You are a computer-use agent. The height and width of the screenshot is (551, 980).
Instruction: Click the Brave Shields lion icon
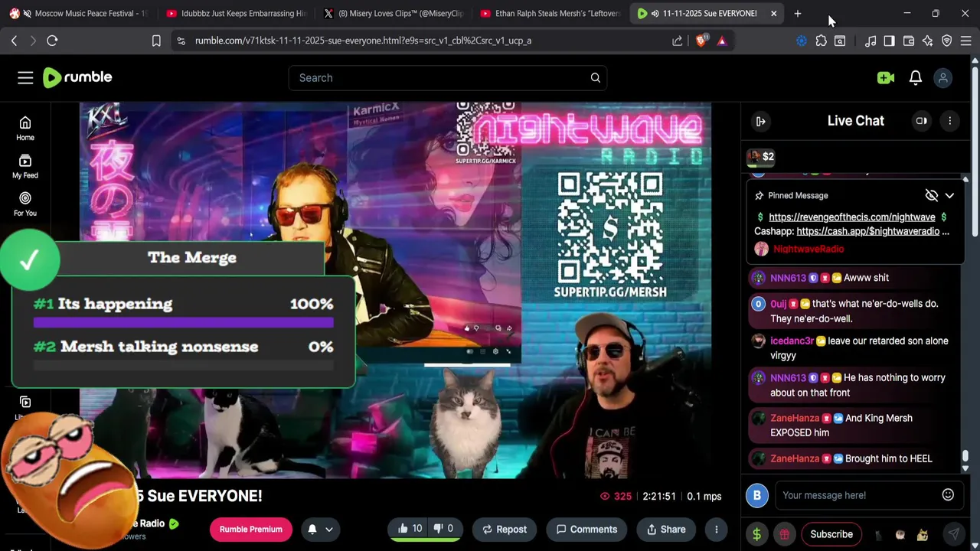coord(701,41)
